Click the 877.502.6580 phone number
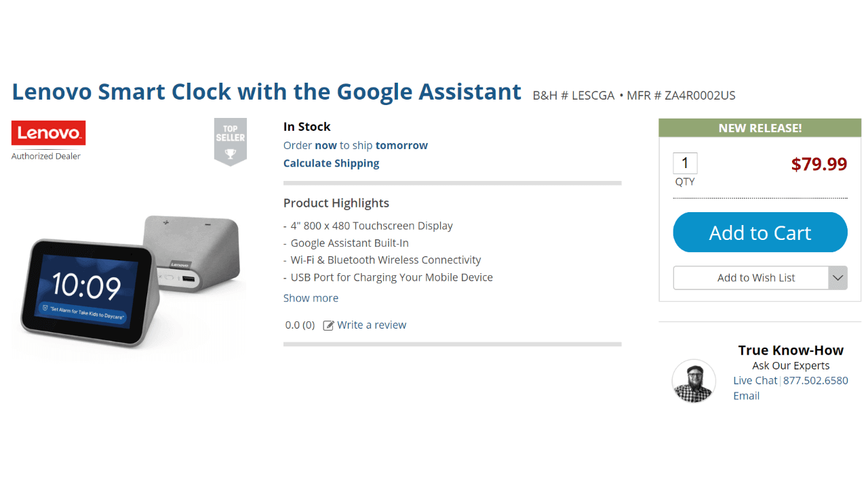Image resolution: width=868 pixels, height=488 pixels. point(816,381)
